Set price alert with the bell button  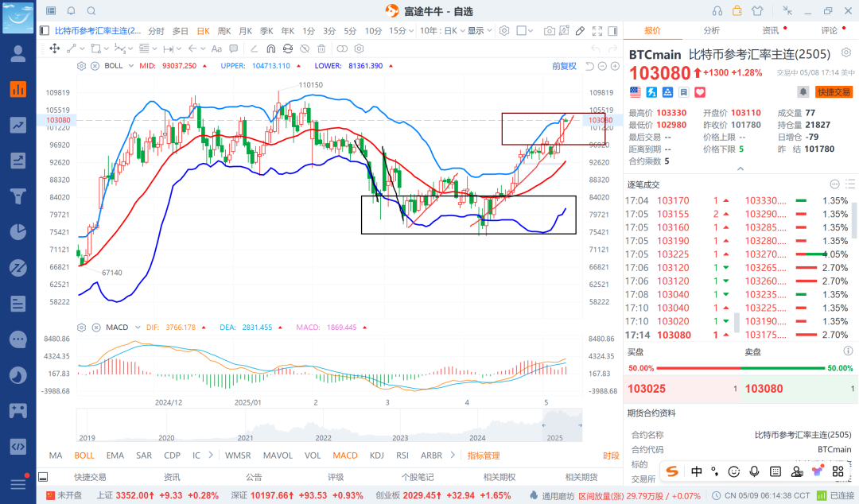[803, 92]
